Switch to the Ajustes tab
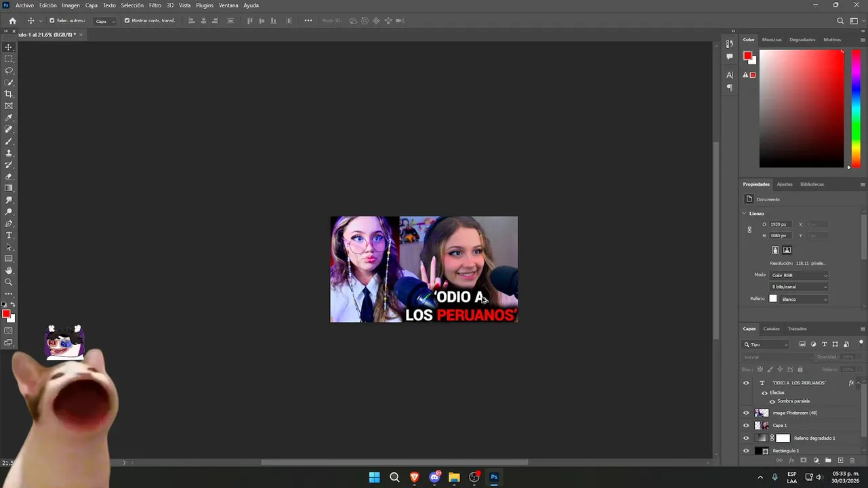 click(785, 184)
